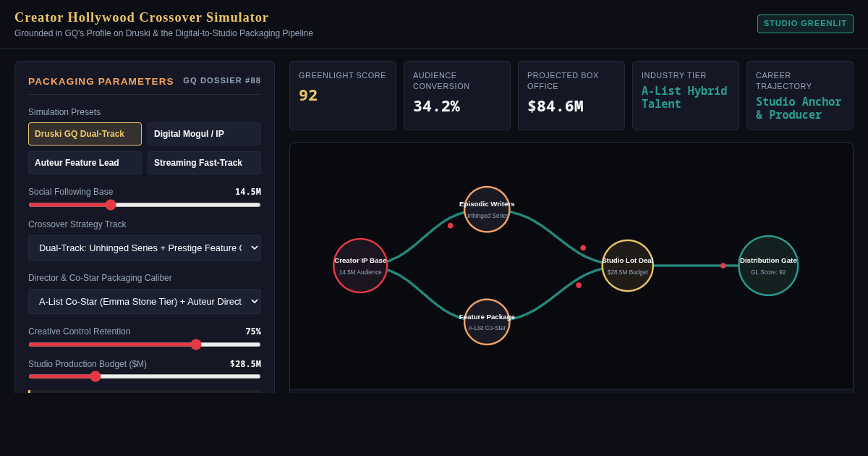Image resolution: width=868 pixels, height=456 pixels.
Task: Choose the Auteur Feature Lead preset
Action: pyautogui.click(x=85, y=163)
